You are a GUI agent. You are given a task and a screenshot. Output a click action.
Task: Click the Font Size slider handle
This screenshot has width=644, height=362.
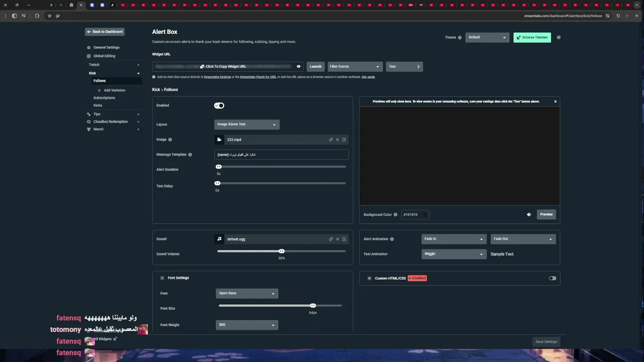point(313,306)
